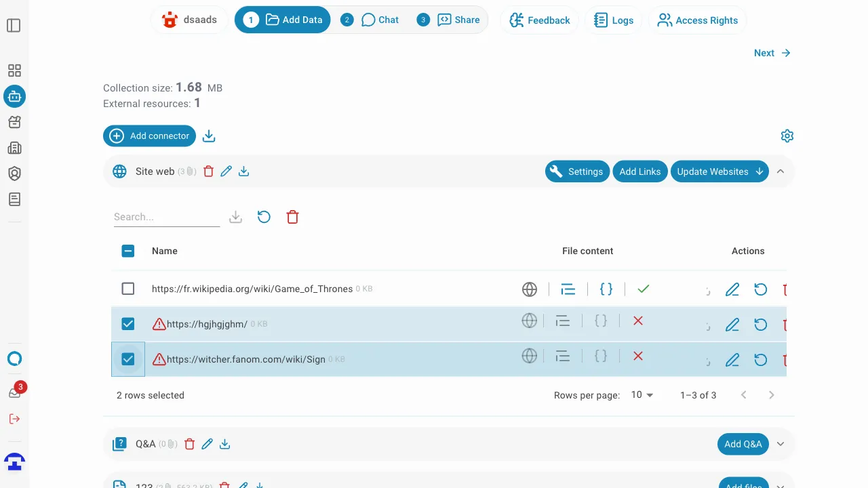Click the https://witcher.fanom.com/wiki/Sign text
Image resolution: width=868 pixels, height=488 pixels.
246,359
